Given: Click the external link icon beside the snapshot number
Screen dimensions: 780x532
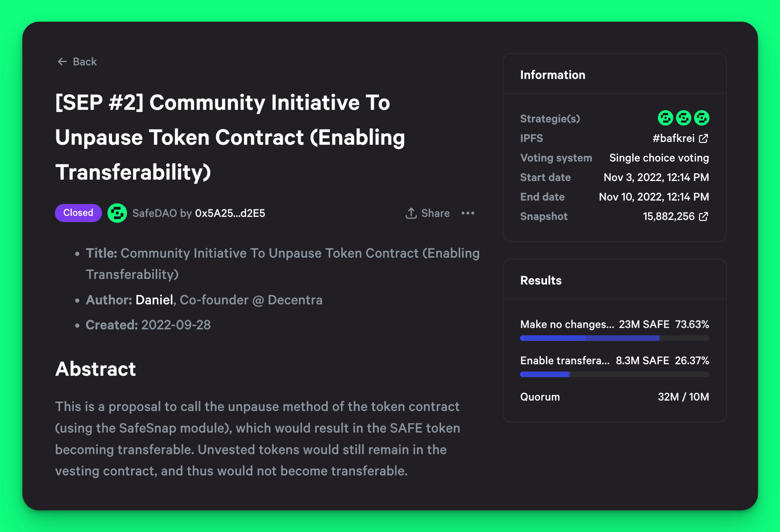Looking at the screenshot, I should point(704,216).
